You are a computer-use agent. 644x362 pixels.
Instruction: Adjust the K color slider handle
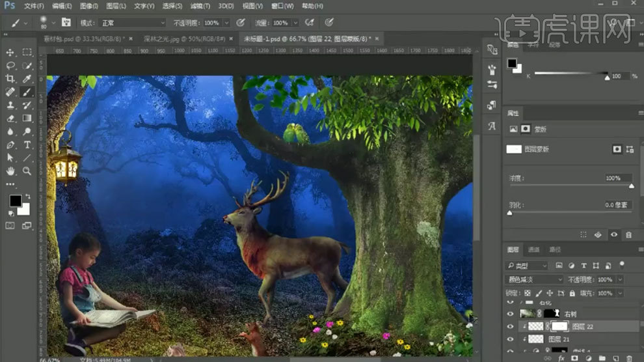pos(607,77)
